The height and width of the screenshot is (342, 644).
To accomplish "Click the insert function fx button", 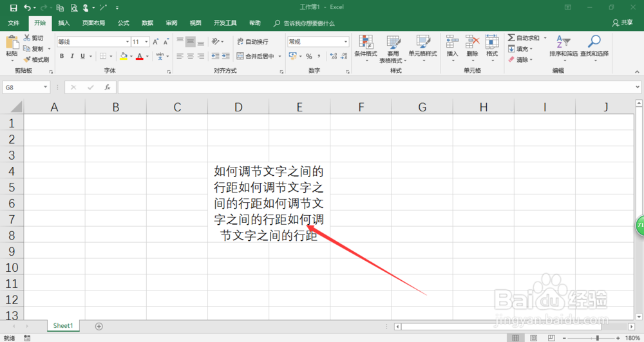I will tap(107, 87).
